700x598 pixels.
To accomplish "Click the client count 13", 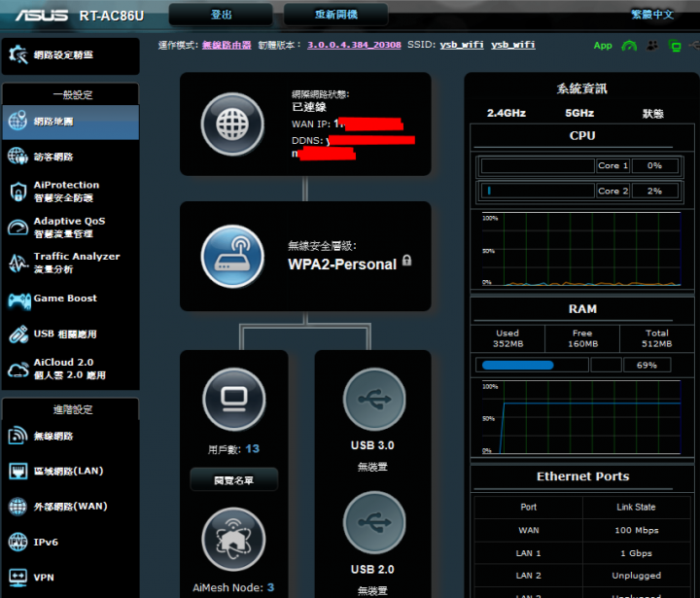I will tap(252, 449).
